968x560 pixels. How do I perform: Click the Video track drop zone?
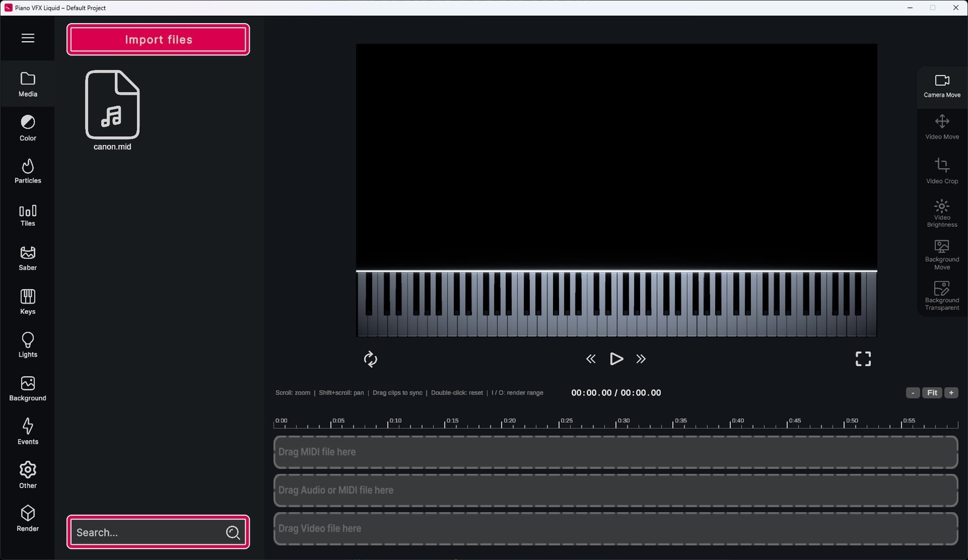point(616,529)
